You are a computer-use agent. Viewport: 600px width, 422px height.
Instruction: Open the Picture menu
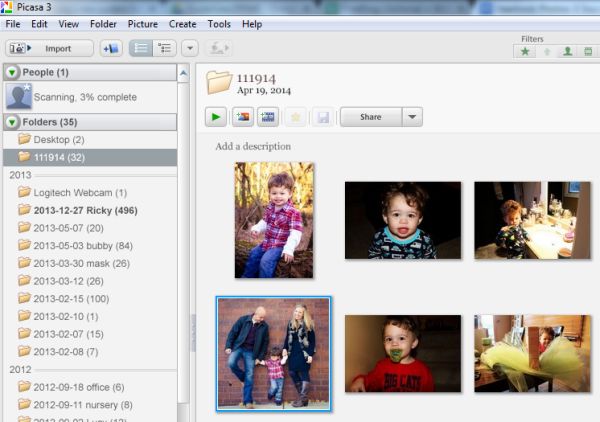[x=142, y=23]
